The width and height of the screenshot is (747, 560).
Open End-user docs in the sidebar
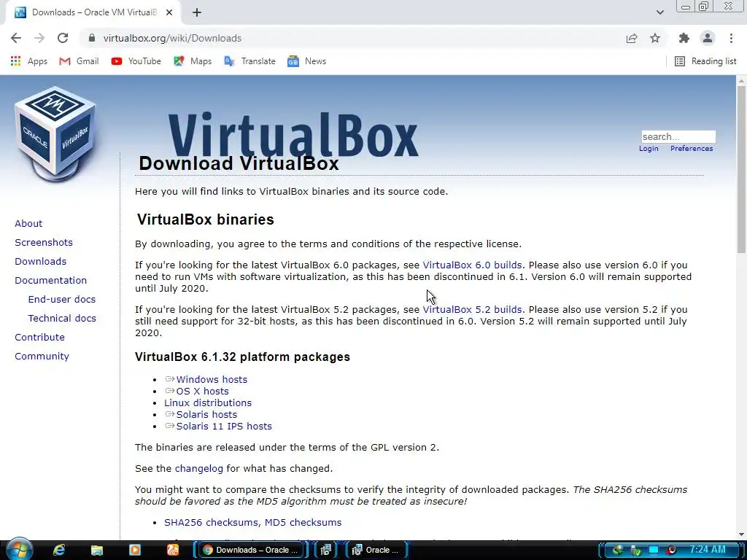pos(62,299)
